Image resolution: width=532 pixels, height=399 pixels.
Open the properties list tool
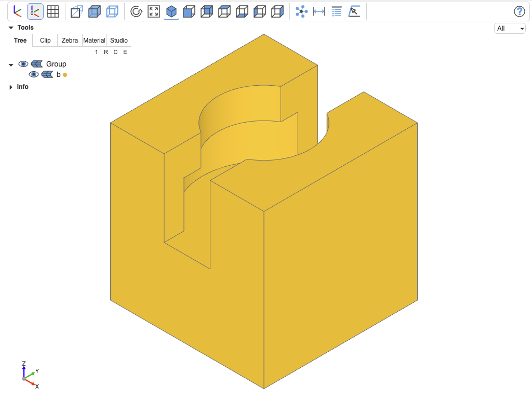[x=337, y=11]
